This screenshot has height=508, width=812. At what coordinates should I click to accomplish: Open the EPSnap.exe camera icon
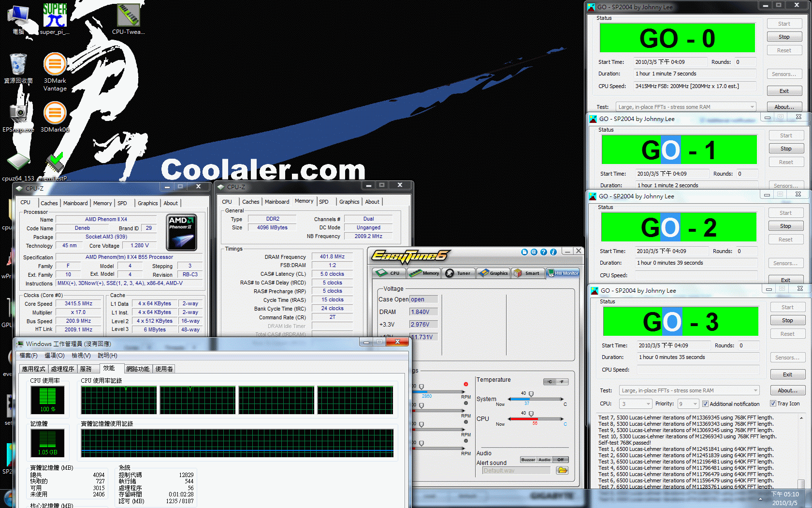(x=18, y=117)
